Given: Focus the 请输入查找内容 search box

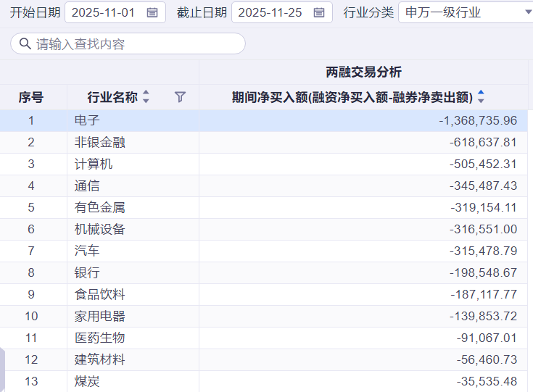Looking at the screenshot, I should [128, 43].
